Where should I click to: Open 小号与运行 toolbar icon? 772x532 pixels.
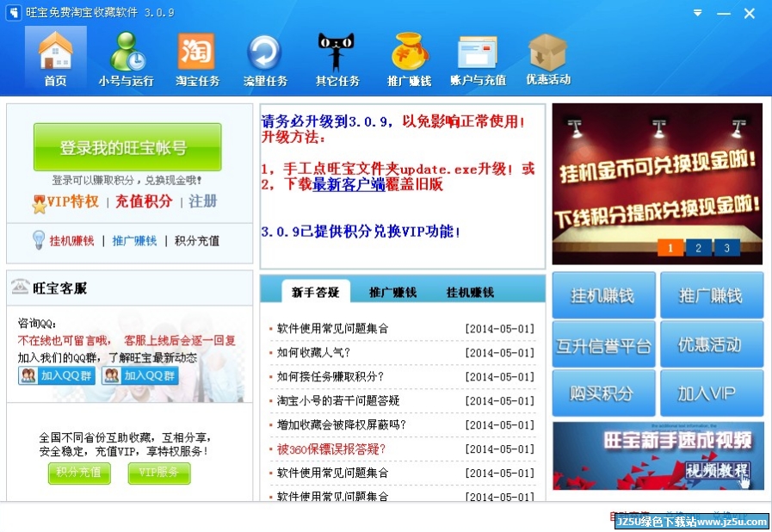pos(126,59)
